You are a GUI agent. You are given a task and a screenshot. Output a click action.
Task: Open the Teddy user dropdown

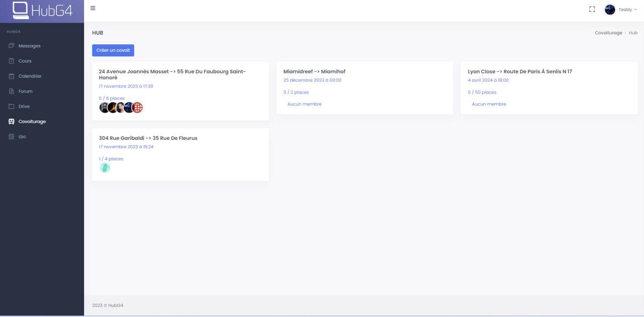[x=621, y=10]
